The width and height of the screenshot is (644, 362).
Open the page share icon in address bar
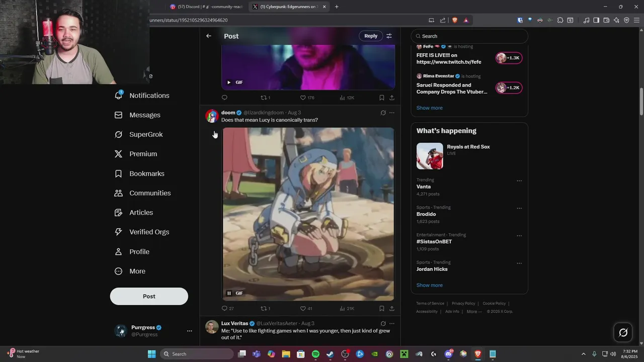(x=443, y=20)
